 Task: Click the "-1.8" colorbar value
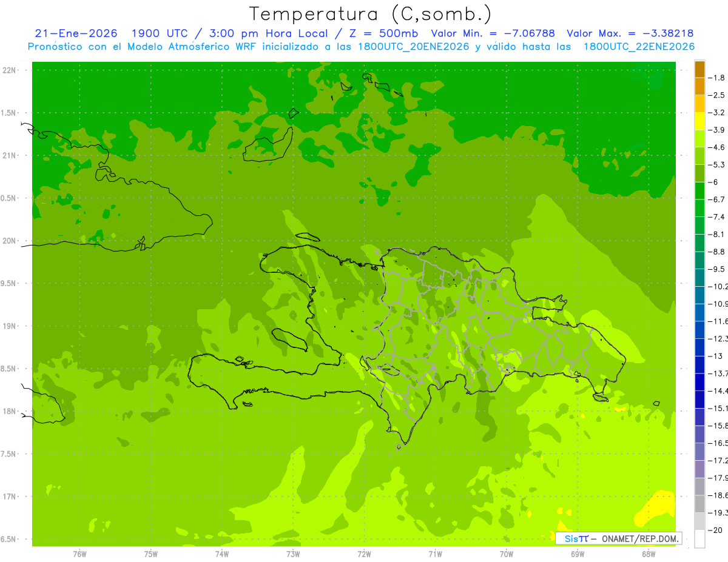716,78
